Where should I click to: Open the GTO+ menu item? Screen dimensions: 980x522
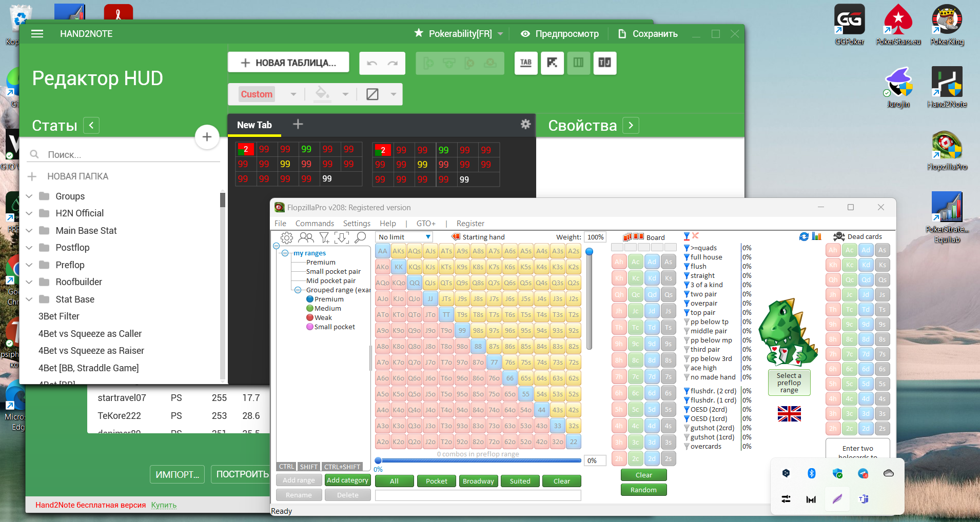click(x=426, y=224)
